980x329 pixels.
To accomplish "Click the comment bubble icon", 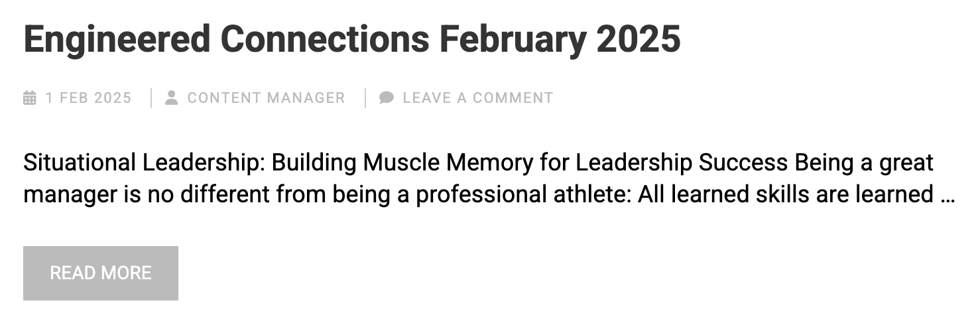I will 387,98.
